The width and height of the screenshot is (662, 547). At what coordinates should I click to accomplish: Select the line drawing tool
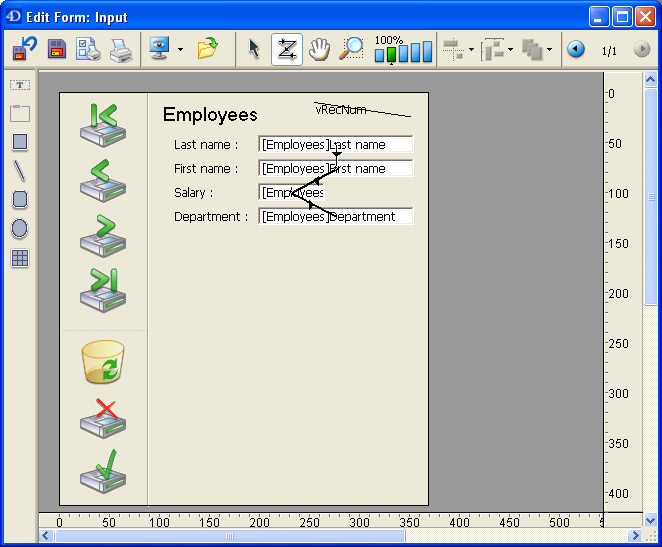[x=19, y=171]
